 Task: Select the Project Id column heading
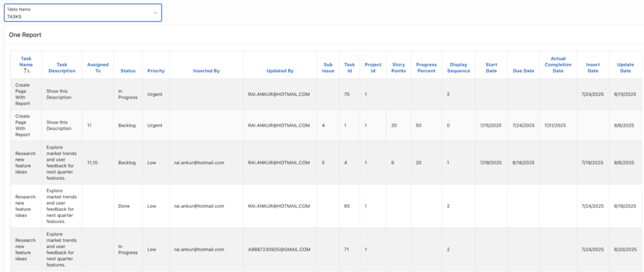pyautogui.click(x=373, y=68)
